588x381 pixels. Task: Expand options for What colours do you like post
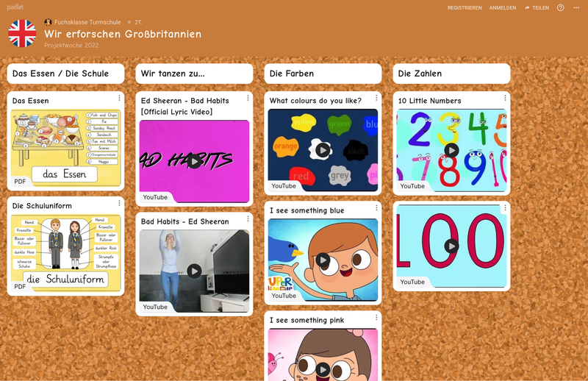(376, 98)
